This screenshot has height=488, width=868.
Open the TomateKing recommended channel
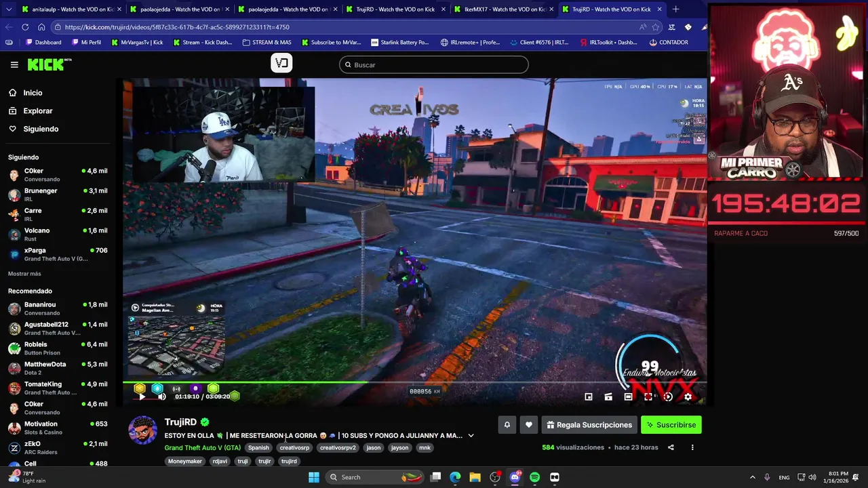tap(58, 388)
